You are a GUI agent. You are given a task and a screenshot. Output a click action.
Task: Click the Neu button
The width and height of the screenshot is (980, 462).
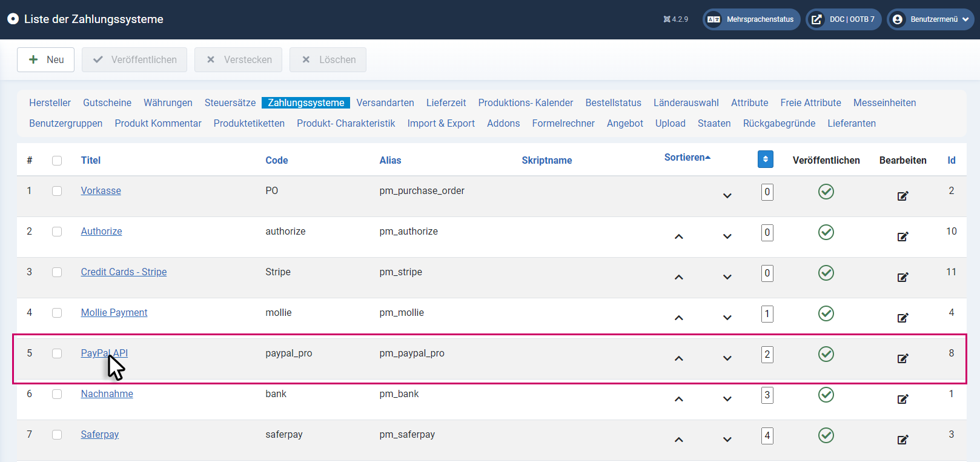click(45, 59)
